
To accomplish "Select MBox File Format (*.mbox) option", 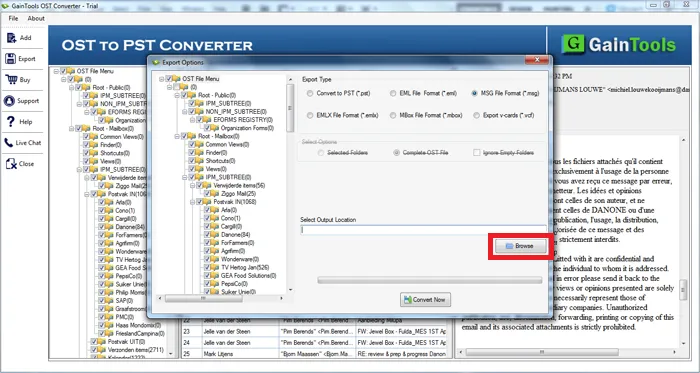I will click(393, 115).
